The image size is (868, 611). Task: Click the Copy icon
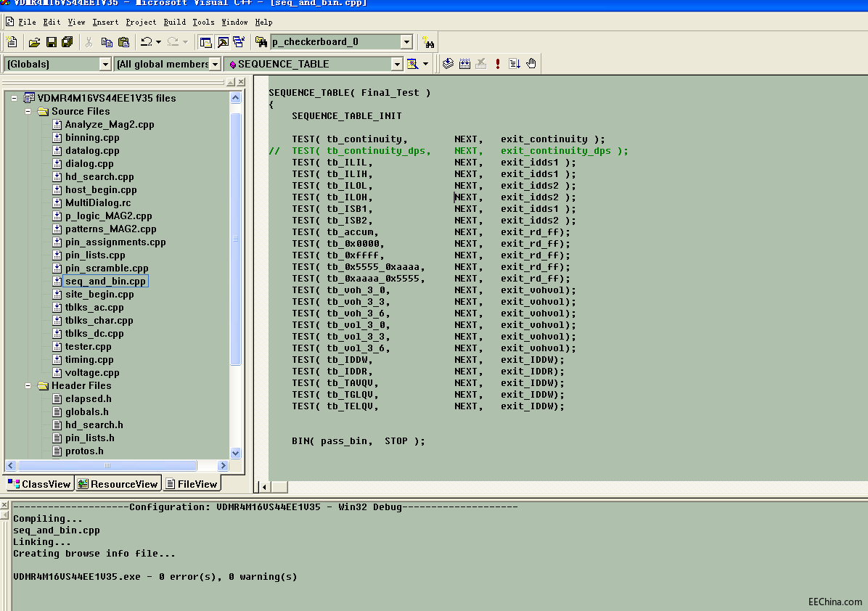coord(107,42)
